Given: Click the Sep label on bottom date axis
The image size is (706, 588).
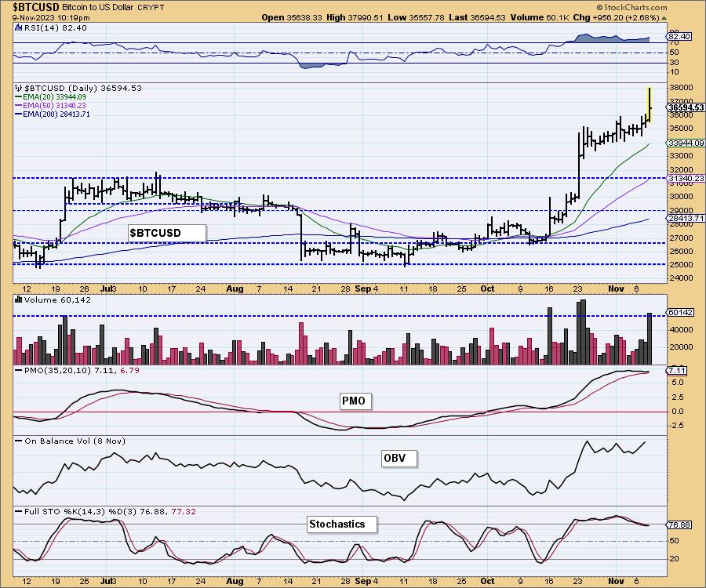Looking at the screenshot, I should 362,581.
